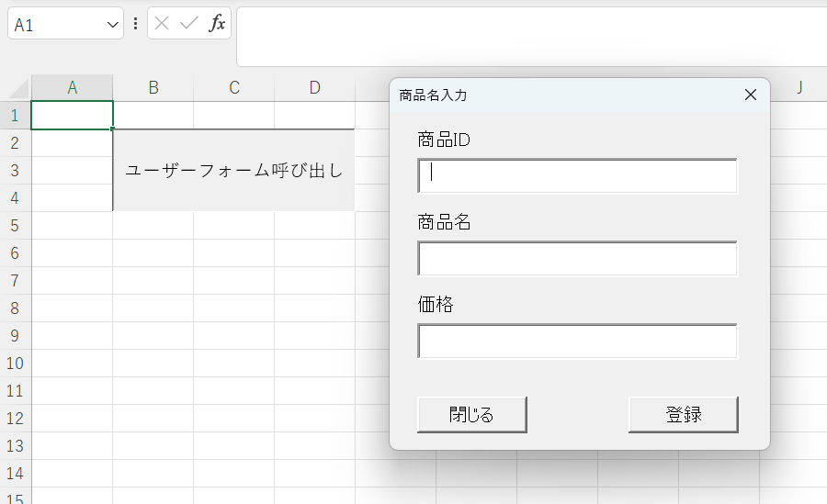
Task: Select cell A8
Action: [73, 308]
